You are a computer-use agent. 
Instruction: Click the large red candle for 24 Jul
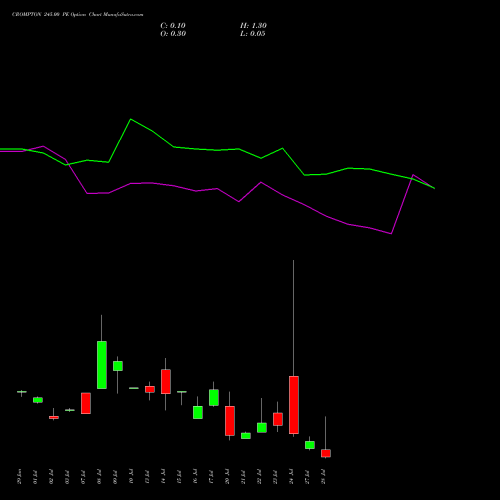tap(294, 405)
